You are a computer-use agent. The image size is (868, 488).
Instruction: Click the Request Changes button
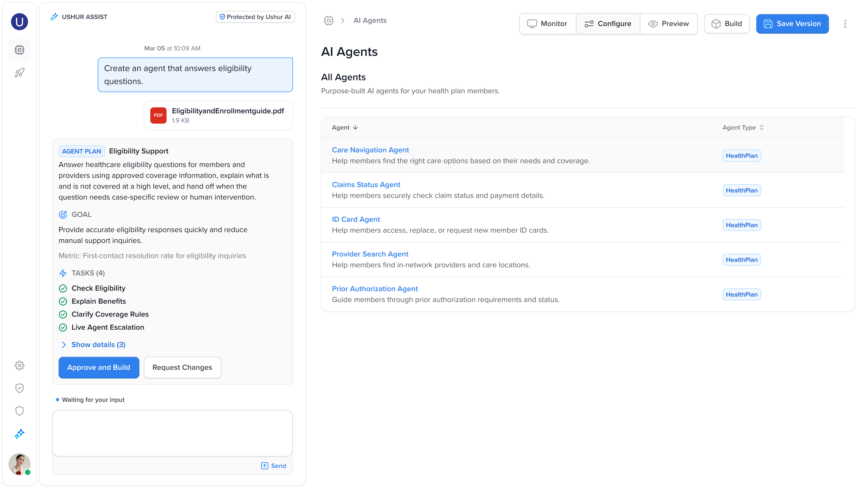[182, 367]
